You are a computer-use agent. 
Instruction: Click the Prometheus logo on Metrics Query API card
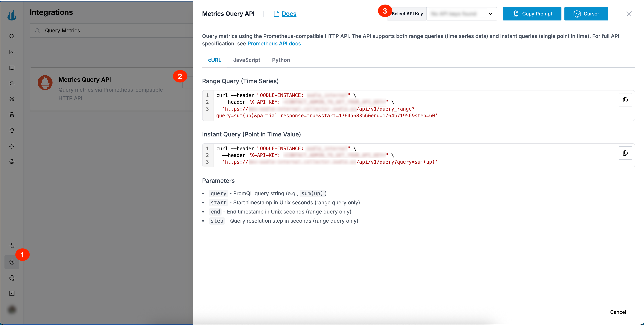pyautogui.click(x=45, y=83)
